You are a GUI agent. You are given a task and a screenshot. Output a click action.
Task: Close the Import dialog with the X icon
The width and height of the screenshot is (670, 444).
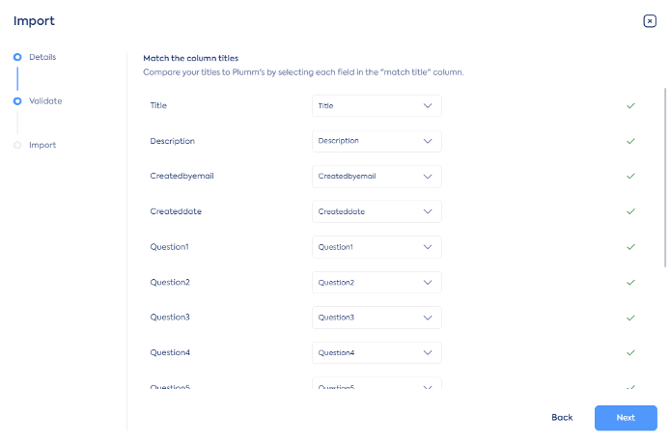649,21
